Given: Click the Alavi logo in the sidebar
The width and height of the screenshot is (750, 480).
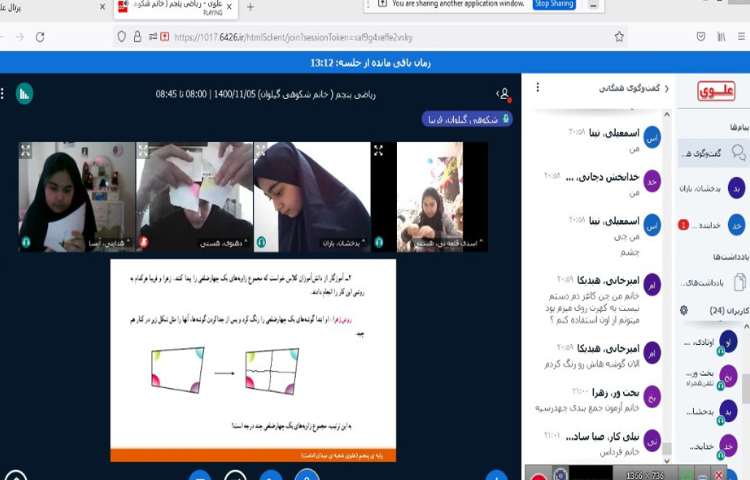Looking at the screenshot, I should coord(716,91).
